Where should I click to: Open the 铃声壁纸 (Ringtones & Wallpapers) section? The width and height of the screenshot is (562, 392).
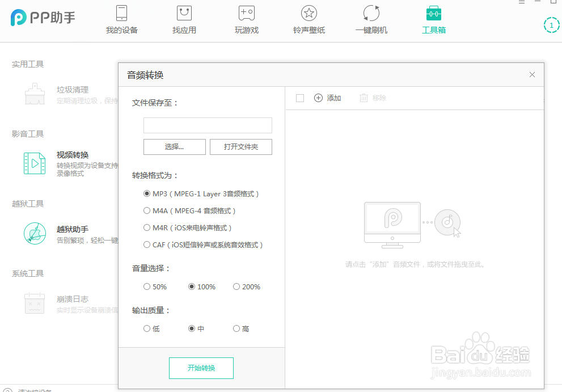pos(309,20)
